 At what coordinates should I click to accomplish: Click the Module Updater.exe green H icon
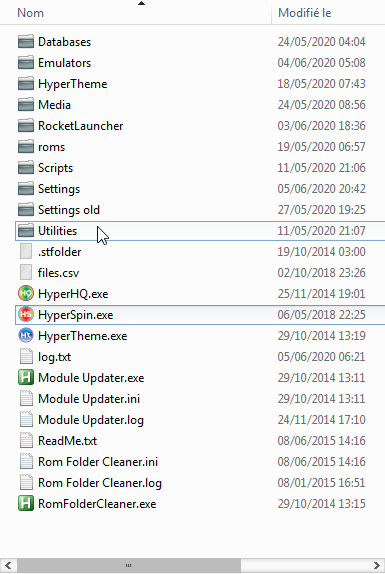click(x=26, y=378)
